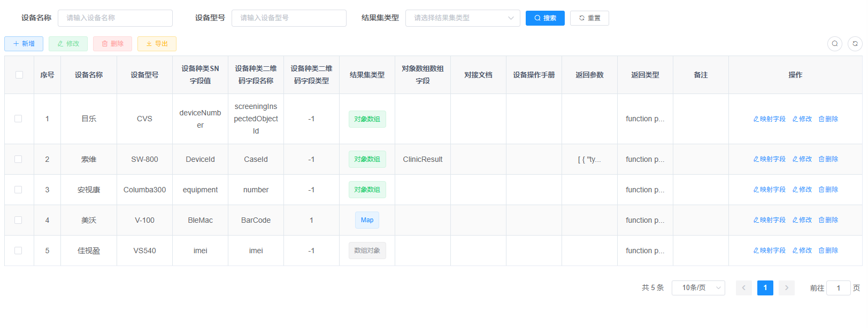This screenshot has height=328, width=868.
Task: Delete the 佳视盈 row
Action: 828,251
